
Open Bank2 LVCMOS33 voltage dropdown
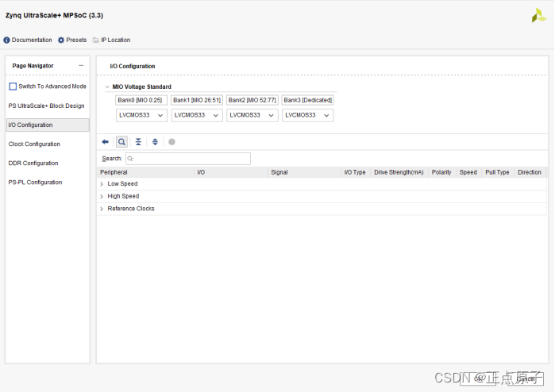pyautogui.click(x=252, y=115)
